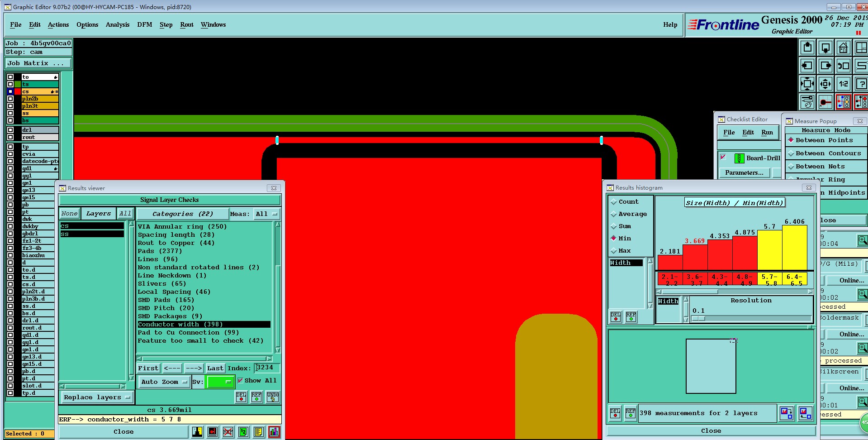Select Between Contours measure mode

click(825, 153)
